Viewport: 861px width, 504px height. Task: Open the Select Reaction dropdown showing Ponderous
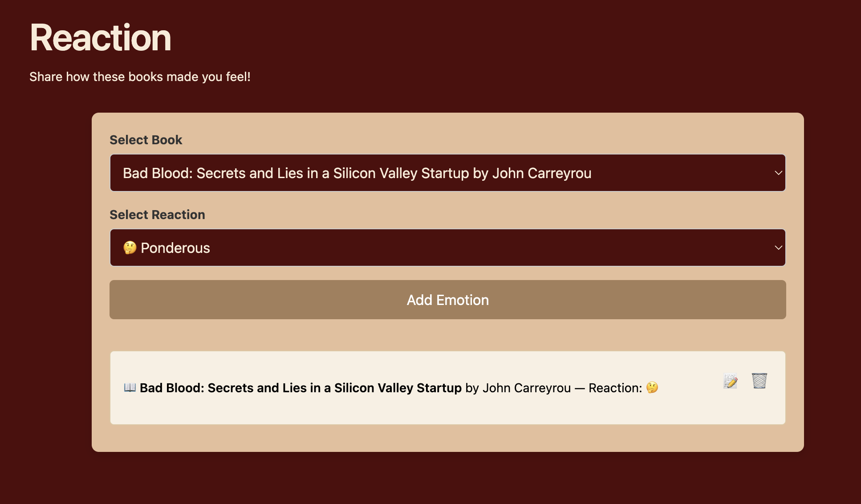(x=448, y=248)
